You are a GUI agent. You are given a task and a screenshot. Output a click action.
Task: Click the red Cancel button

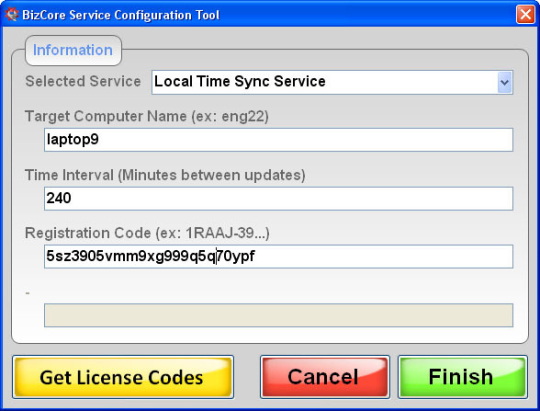click(x=325, y=377)
